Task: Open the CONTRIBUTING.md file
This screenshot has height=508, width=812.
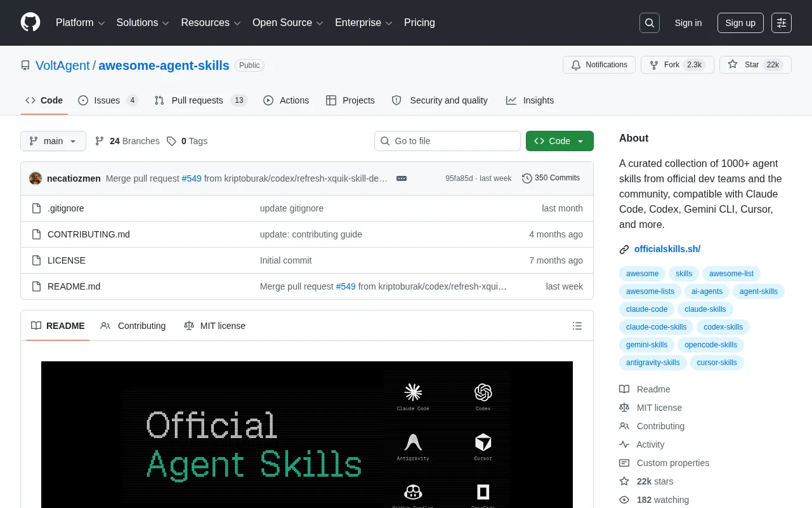Action: [89, 234]
